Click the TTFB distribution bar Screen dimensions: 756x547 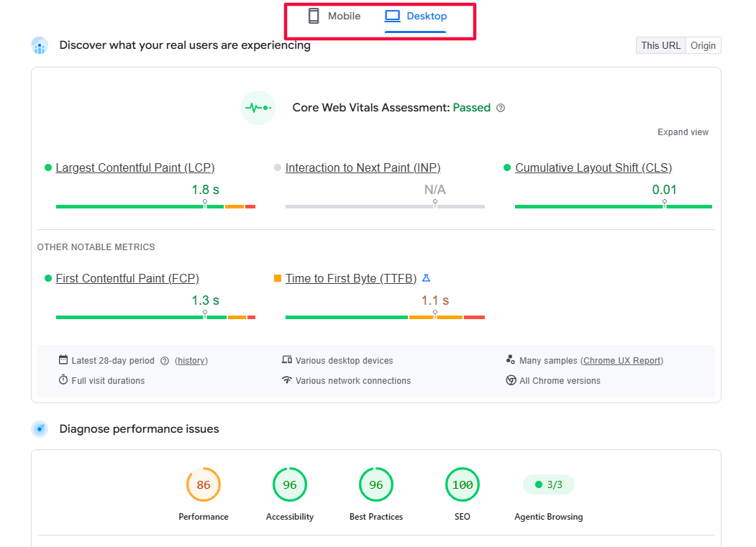click(385, 317)
